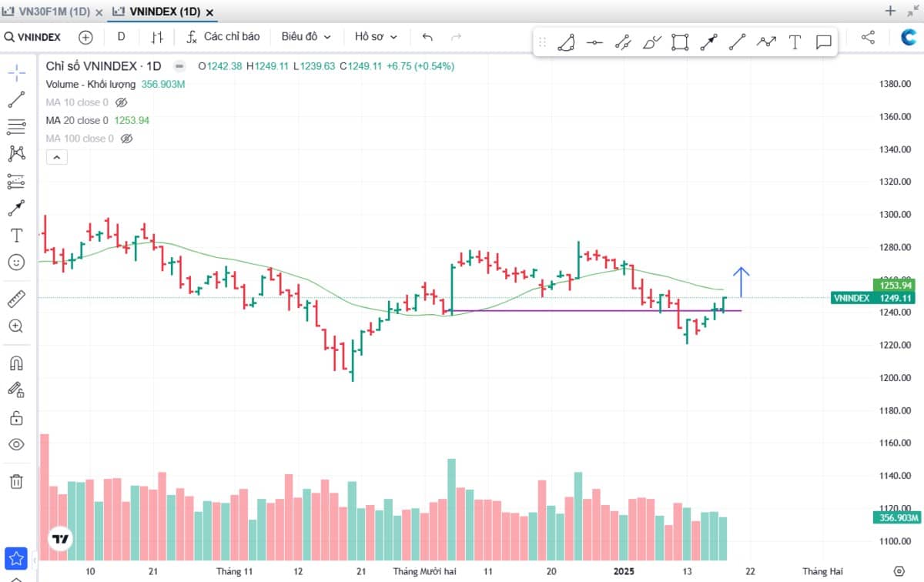Viewport: 924px width, 582px height.
Task: Select the parallel channel tool in floating toolbar
Action: pos(623,42)
